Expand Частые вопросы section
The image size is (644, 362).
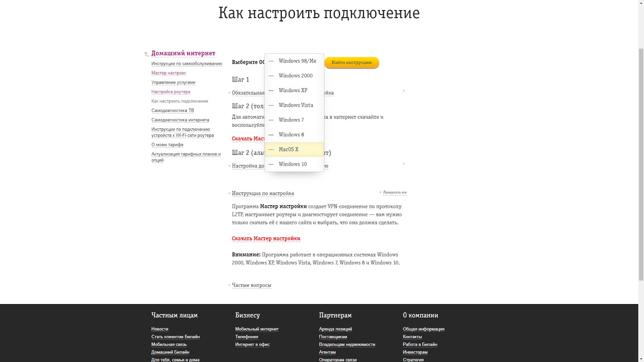click(252, 285)
